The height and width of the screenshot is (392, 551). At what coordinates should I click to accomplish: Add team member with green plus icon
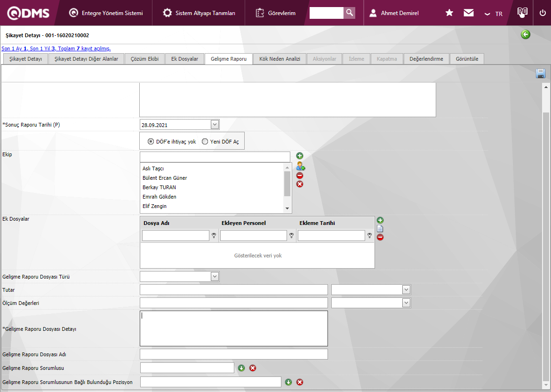300,156
